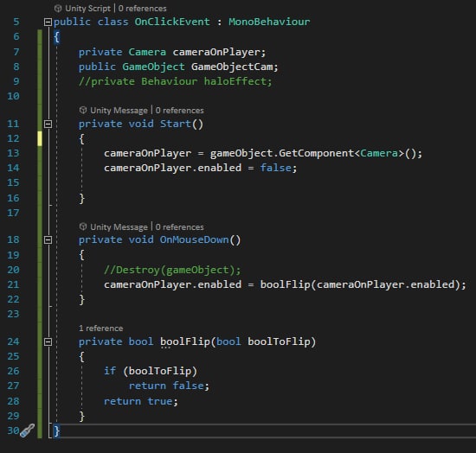
Task: Click the GameObjectCam field name
Action: pos(232,67)
